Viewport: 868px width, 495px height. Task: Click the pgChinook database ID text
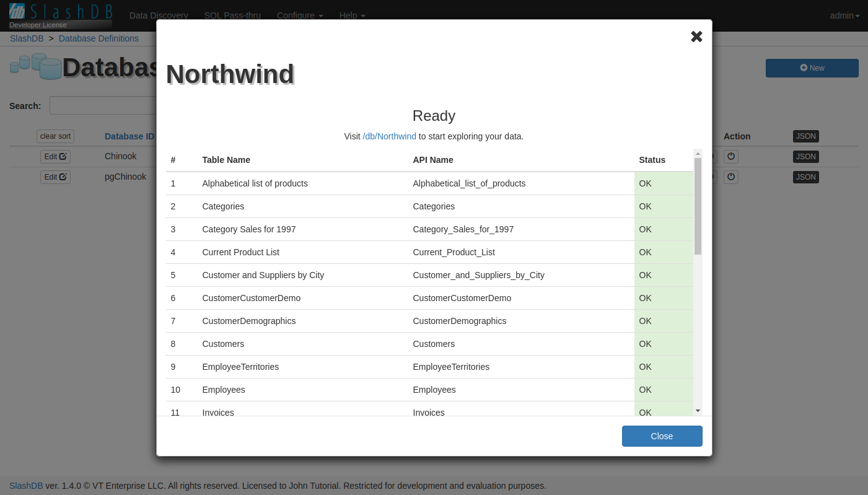125,177
